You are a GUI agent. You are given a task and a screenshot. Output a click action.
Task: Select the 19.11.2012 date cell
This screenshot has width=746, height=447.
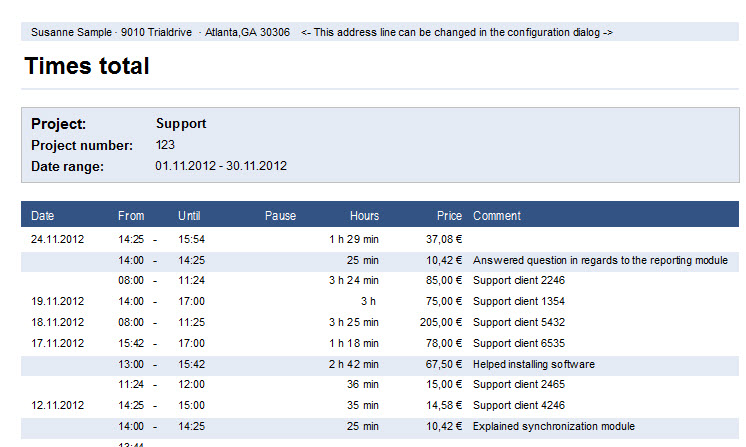[58, 301]
